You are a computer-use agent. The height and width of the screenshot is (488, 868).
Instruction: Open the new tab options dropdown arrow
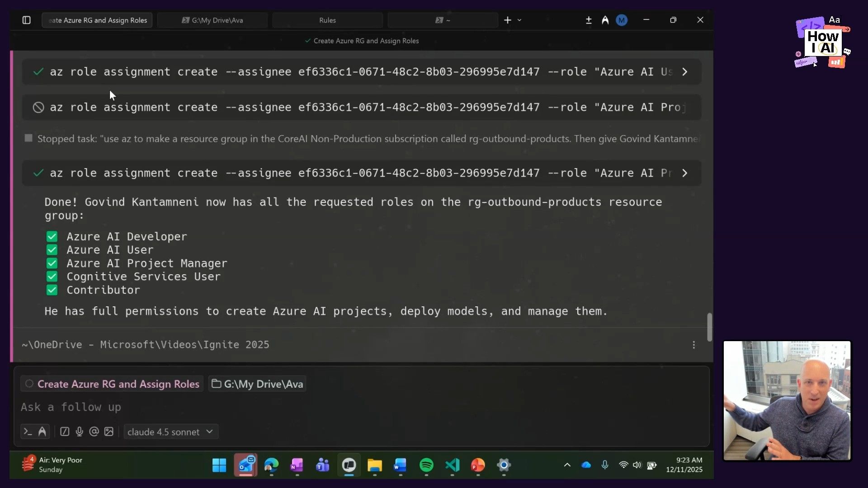point(519,20)
